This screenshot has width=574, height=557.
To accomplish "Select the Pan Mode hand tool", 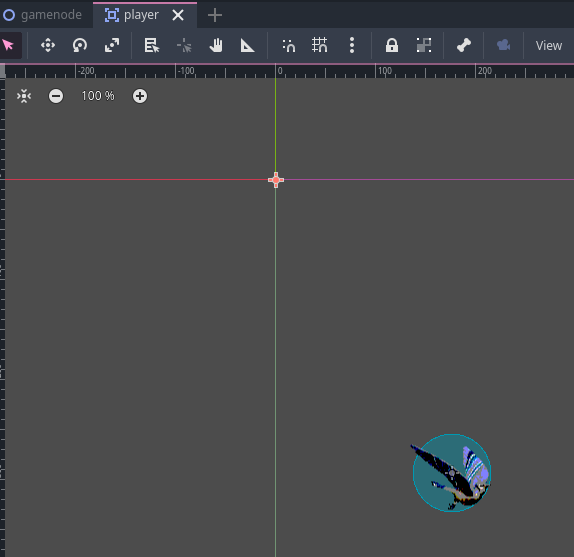I will click(x=216, y=45).
